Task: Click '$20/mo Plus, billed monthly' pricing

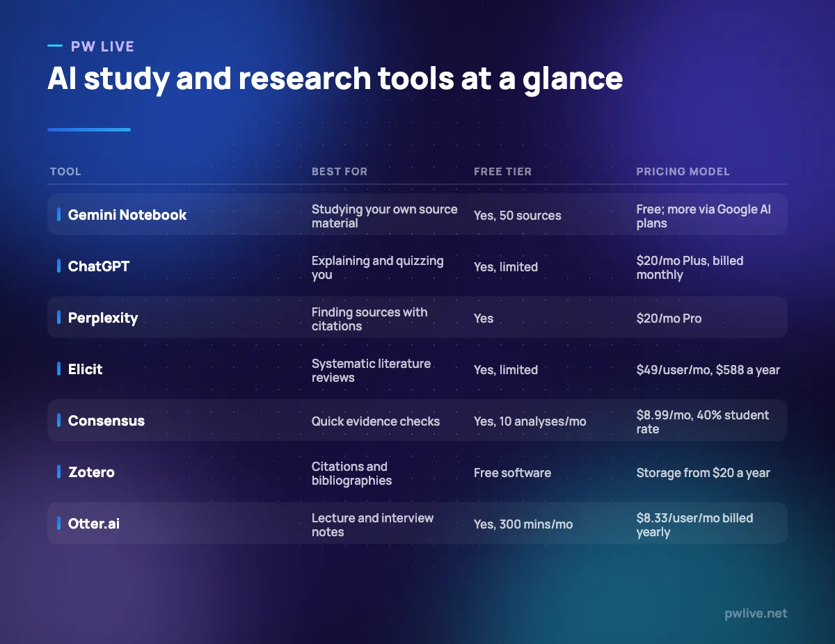Action: pos(690,268)
